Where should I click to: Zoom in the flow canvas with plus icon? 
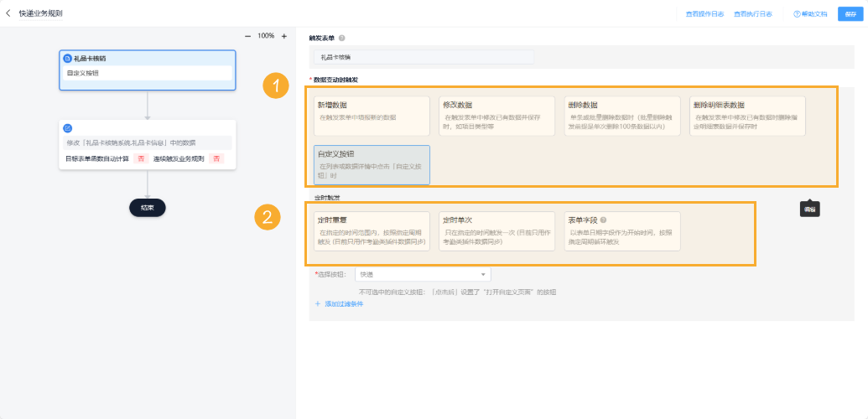284,36
